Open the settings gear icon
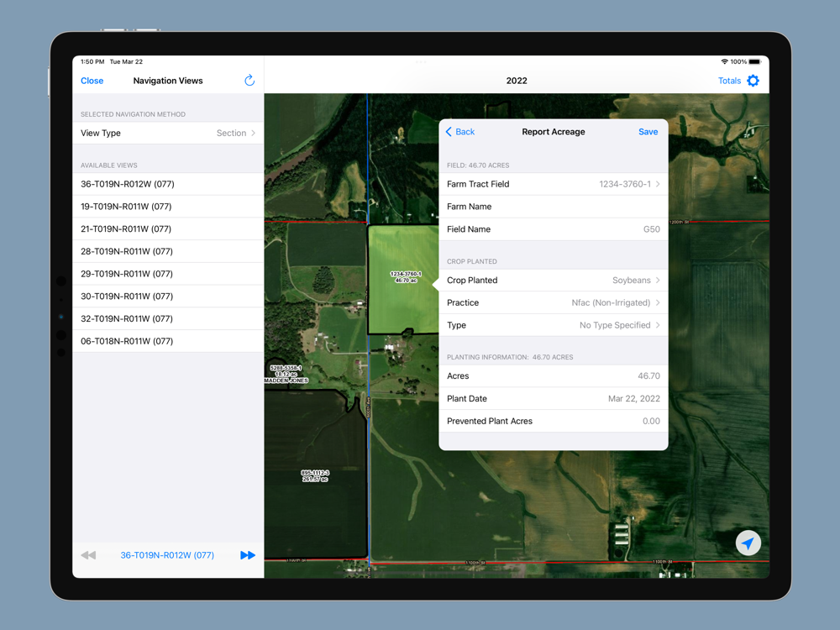840x630 pixels. (753, 81)
